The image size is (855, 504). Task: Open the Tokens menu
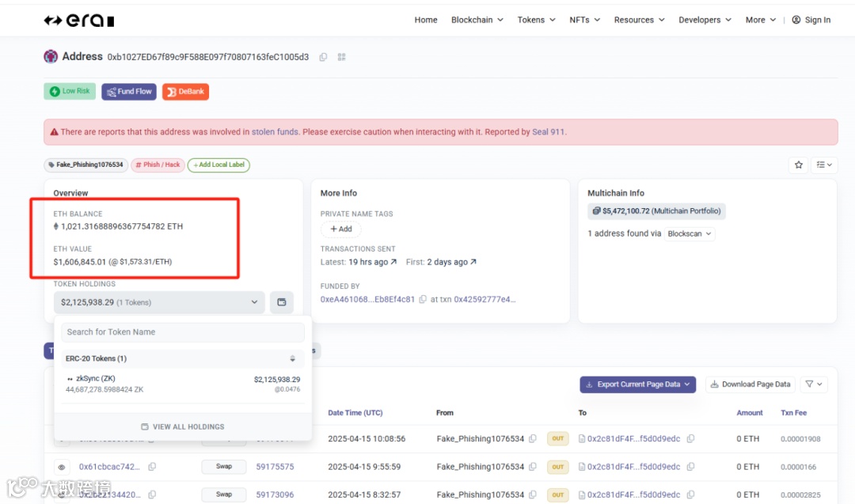pos(537,20)
